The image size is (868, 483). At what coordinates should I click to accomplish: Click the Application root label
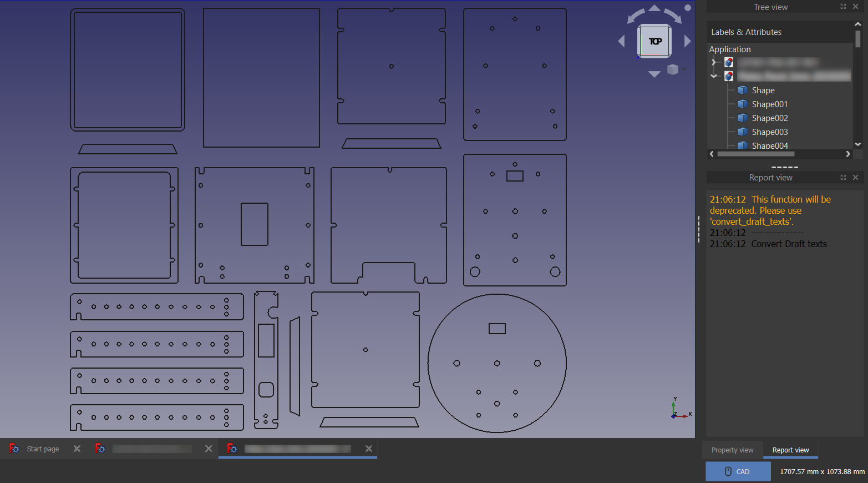tap(730, 49)
